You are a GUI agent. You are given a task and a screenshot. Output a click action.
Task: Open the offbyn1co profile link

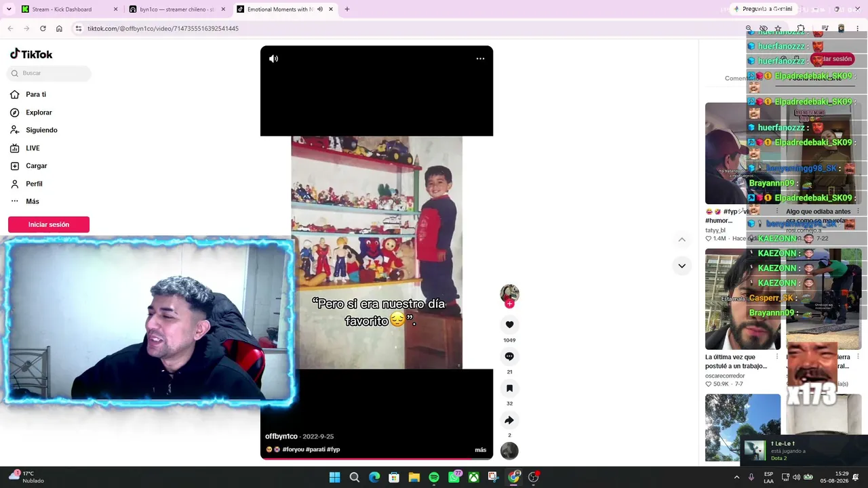coord(281,436)
